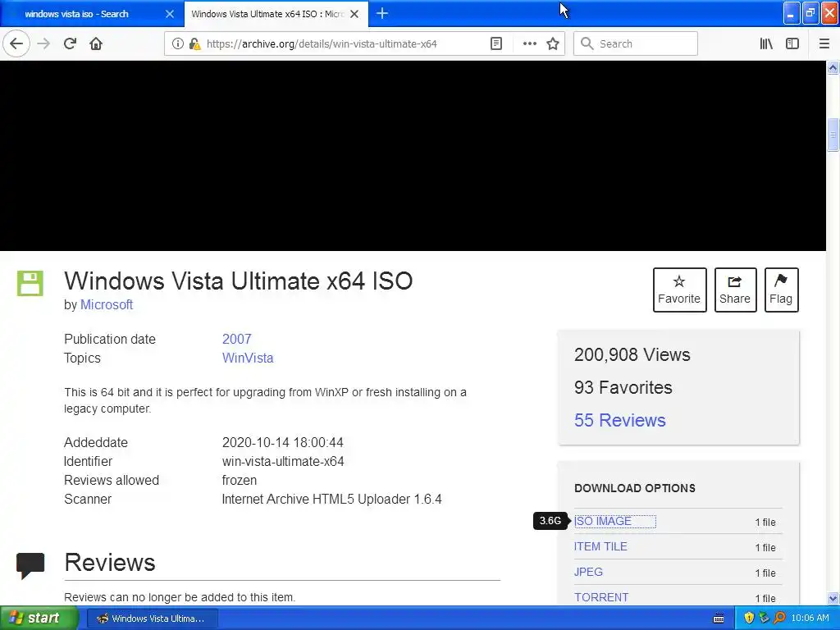This screenshot has width=840, height=630.
Task: Select Windows Vista Ultima... taskbar button
Action: 152,619
